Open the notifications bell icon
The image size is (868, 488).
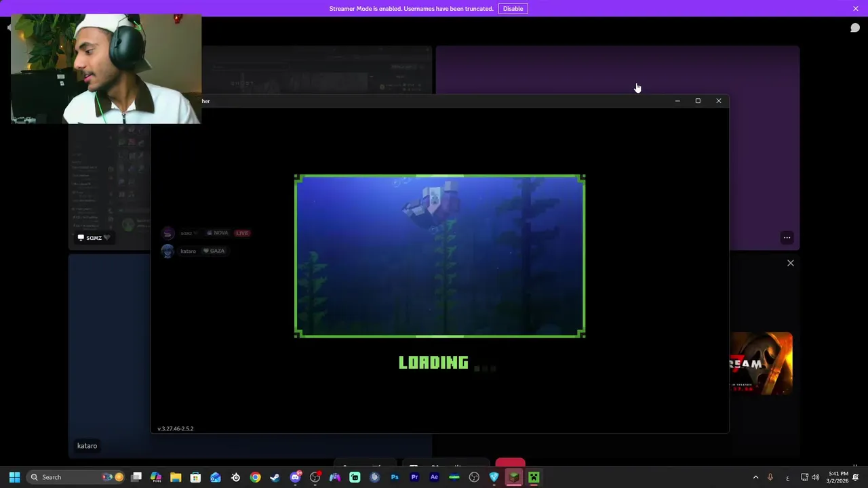point(856,477)
